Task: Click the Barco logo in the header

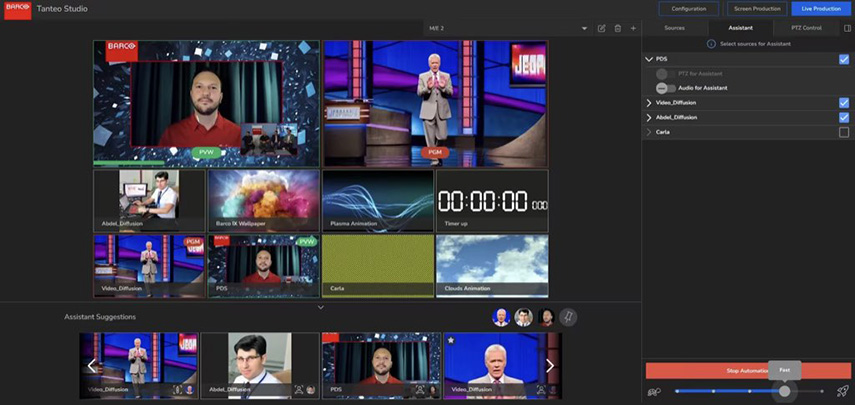Action: 17,9
